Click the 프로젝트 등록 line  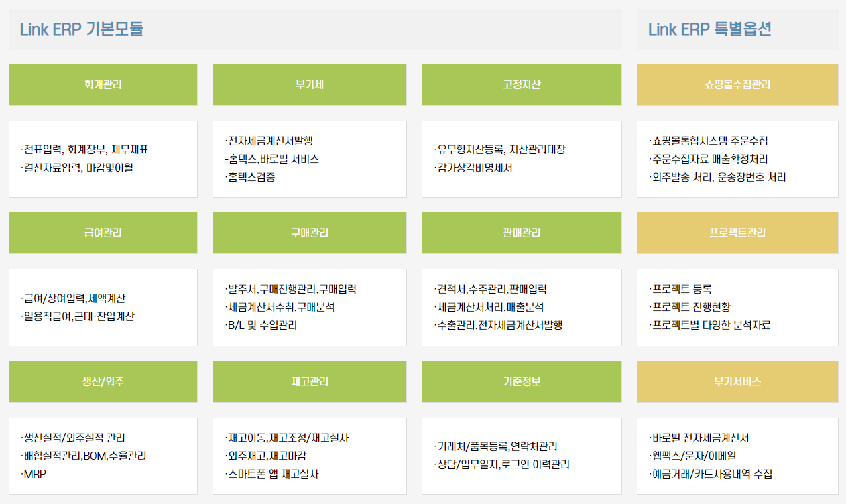coord(680,289)
